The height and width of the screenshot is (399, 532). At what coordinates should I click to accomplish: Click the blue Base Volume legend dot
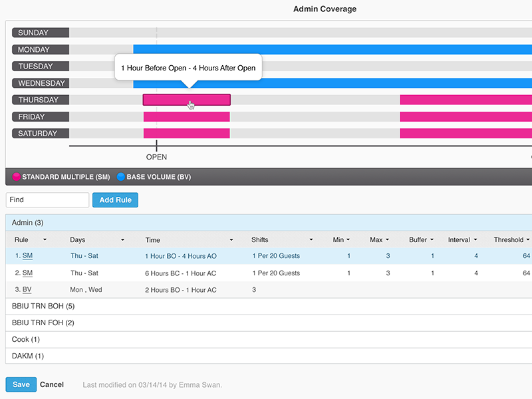pyautogui.click(x=121, y=178)
